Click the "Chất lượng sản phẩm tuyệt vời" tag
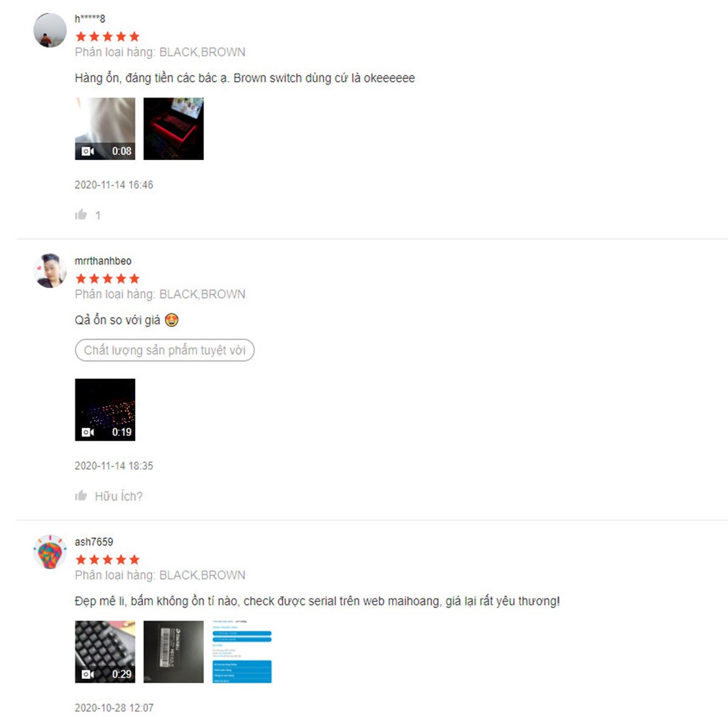The width and height of the screenshot is (728, 728). click(x=164, y=350)
